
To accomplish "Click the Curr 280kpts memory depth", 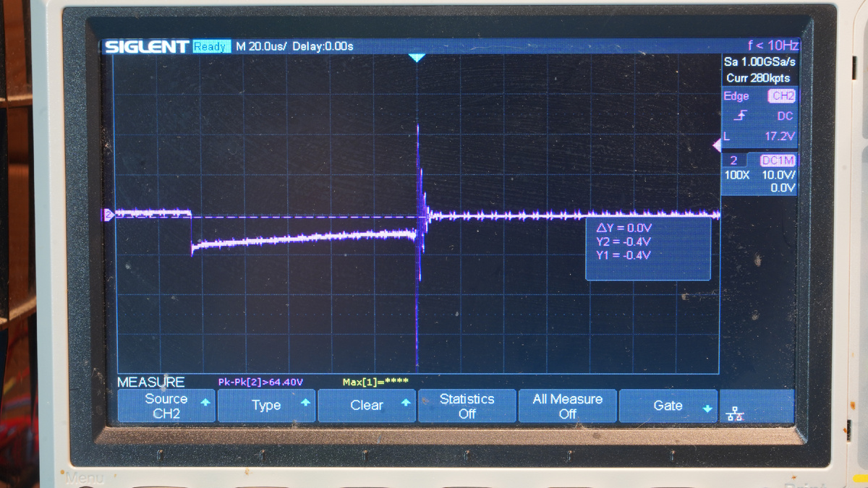I will 758,78.
